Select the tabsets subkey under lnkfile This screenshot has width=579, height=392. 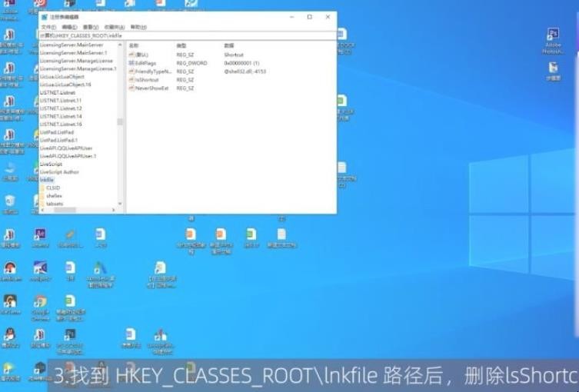[x=55, y=204]
